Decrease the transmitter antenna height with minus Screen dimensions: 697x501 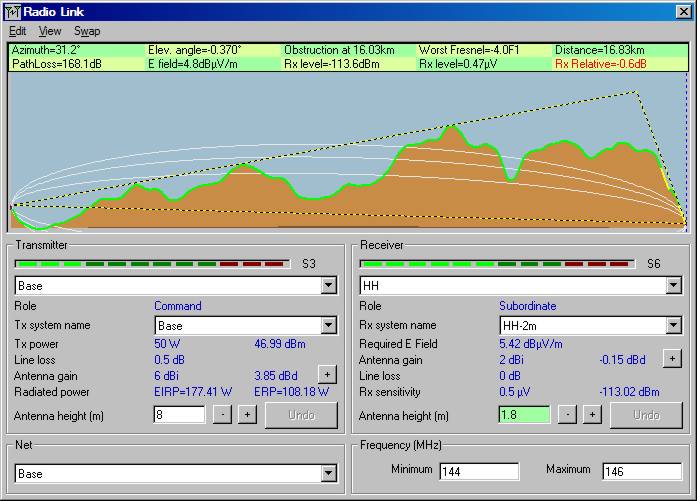(222, 415)
